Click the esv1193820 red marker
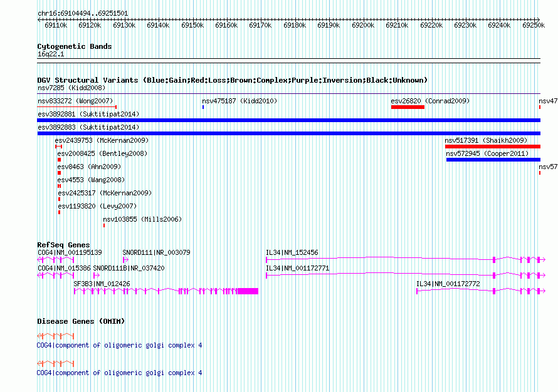The image size is (558, 392). (59, 212)
